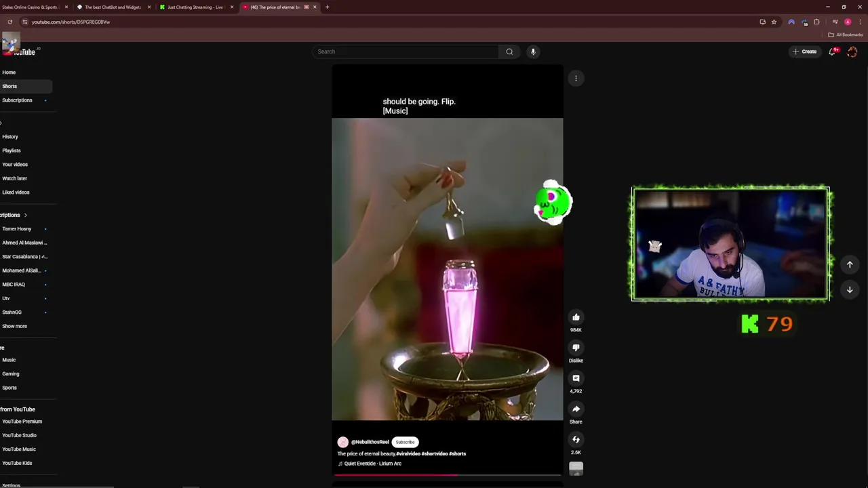Viewport: 868px width, 488px height.
Task: Open YouTube Kids in the sidebar
Action: (17, 463)
